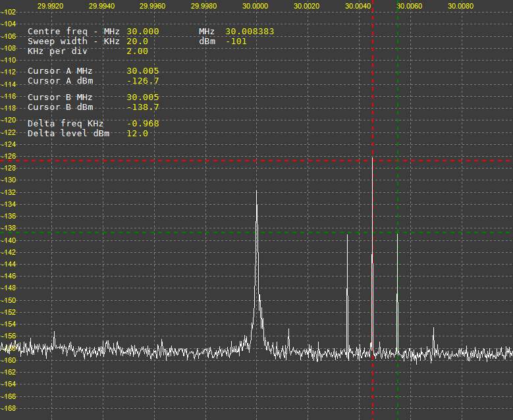Click the 30.0080 frequency axis label

tap(461, 6)
